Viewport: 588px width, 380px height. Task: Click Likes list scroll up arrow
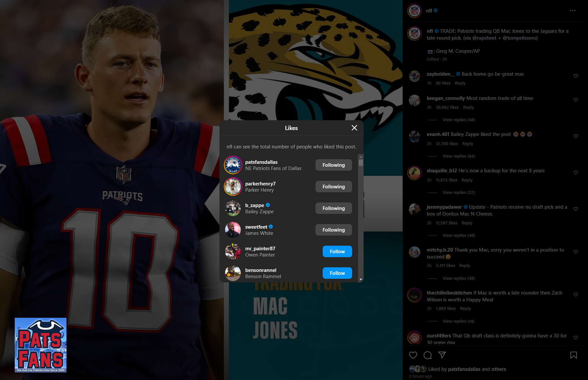pos(361,156)
